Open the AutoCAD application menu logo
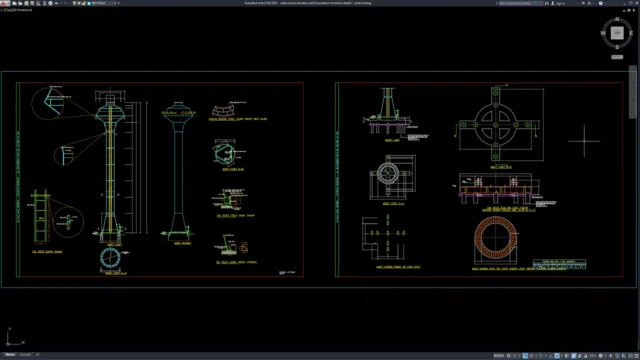Screen dimensions: 640x360 tap(4, 3)
